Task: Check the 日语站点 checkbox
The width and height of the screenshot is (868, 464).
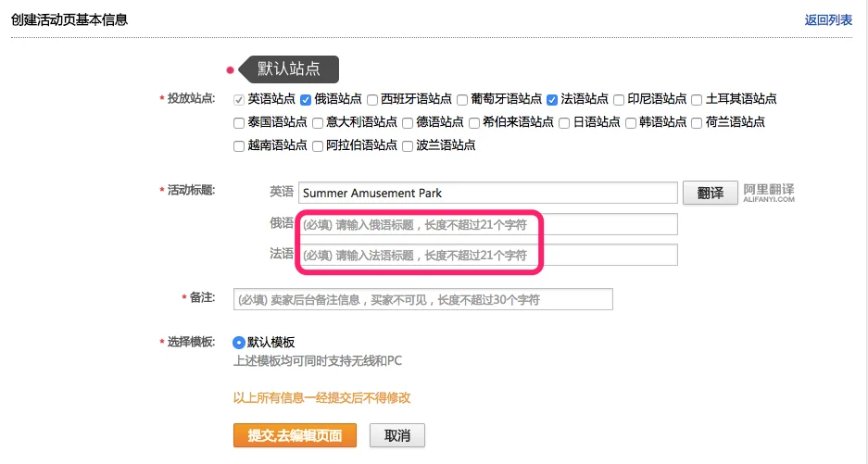Action: [564, 123]
